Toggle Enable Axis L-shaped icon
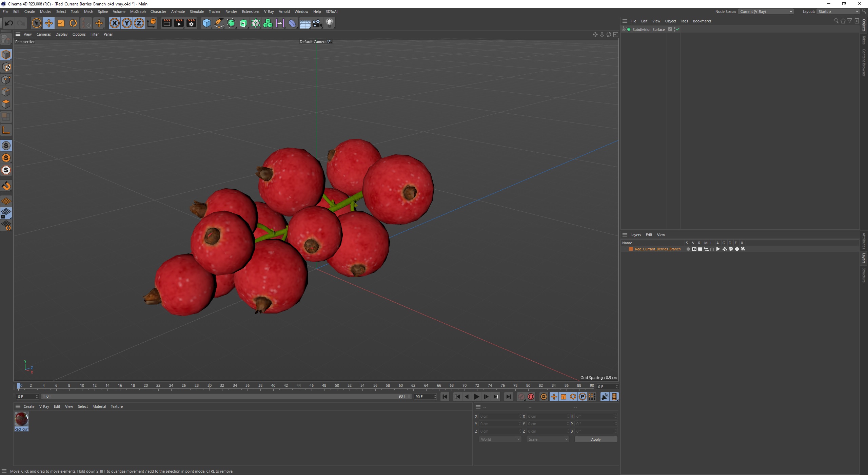Screen dimensions: 868x475 (6, 130)
